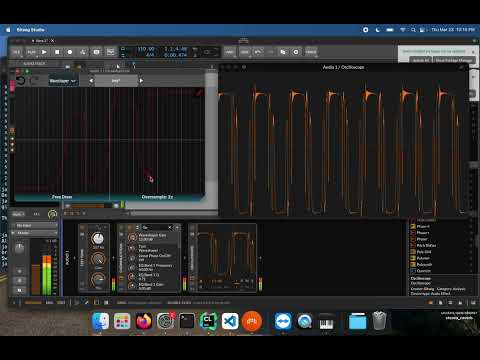Adjust the Audio 1 pan knob

coord(19,248)
